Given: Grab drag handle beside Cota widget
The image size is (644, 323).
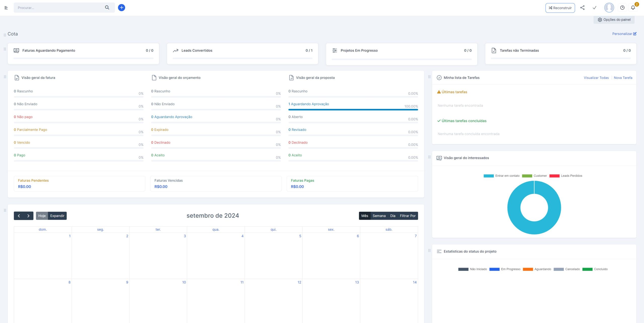Looking at the screenshot, I should pyautogui.click(x=5, y=35).
